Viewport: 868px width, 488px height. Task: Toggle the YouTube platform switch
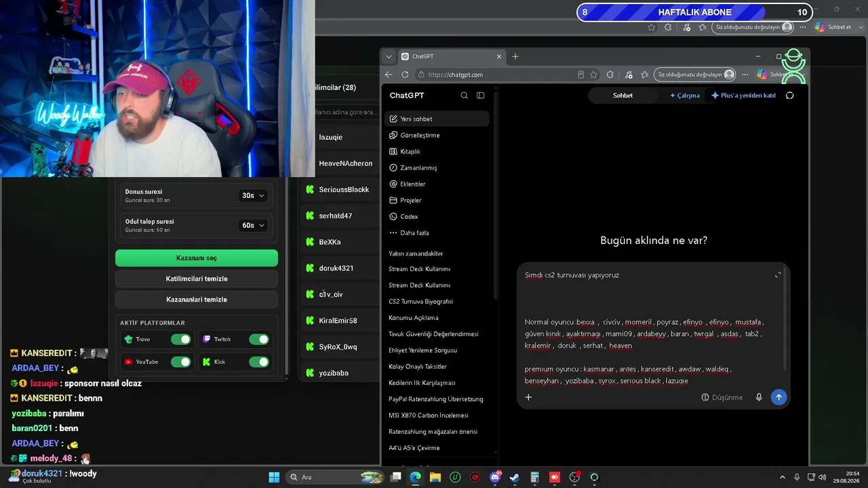180,362
